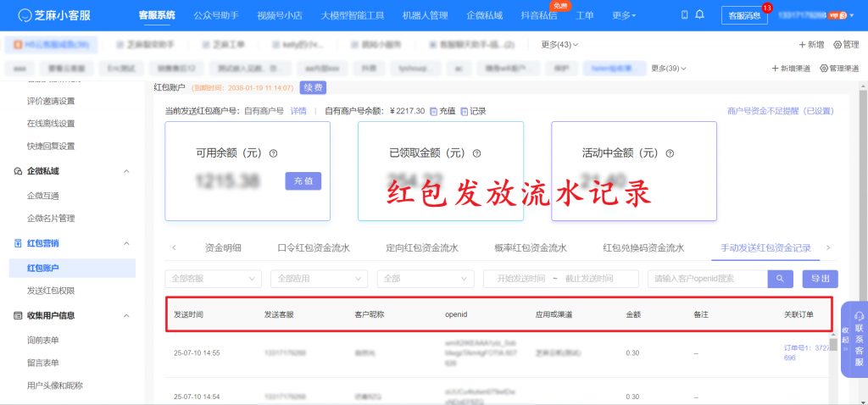Click the 续费 button
This screenshot has height=405, width=868.
314,87
